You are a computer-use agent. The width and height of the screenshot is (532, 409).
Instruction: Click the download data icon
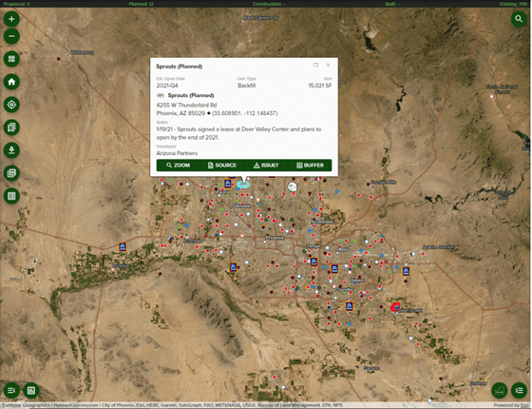(12, 150)
